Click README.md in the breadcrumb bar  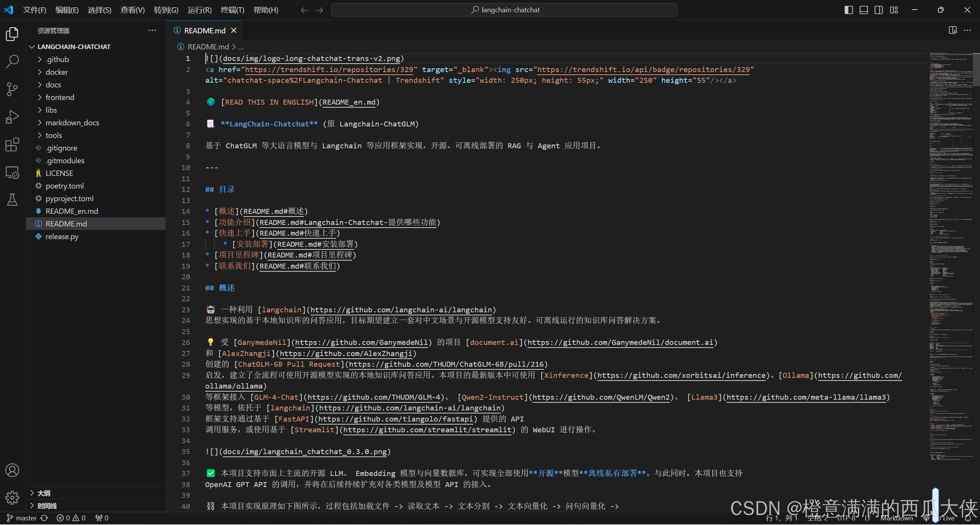[x=208, y=47]
